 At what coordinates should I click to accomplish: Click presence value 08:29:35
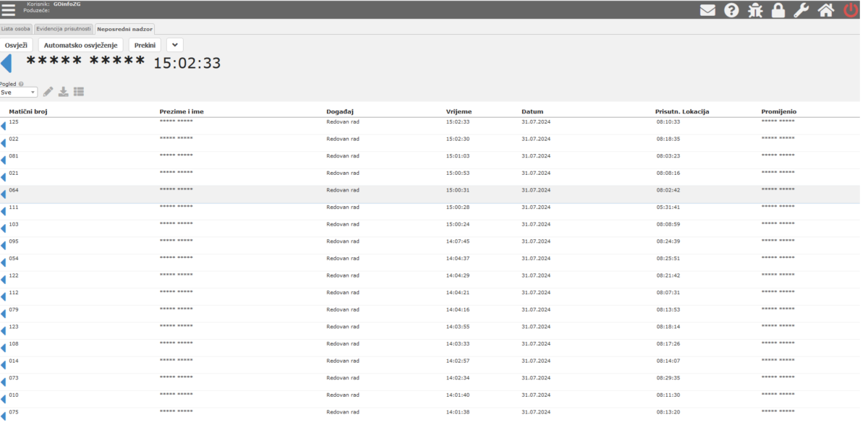[x=668, y=378]
